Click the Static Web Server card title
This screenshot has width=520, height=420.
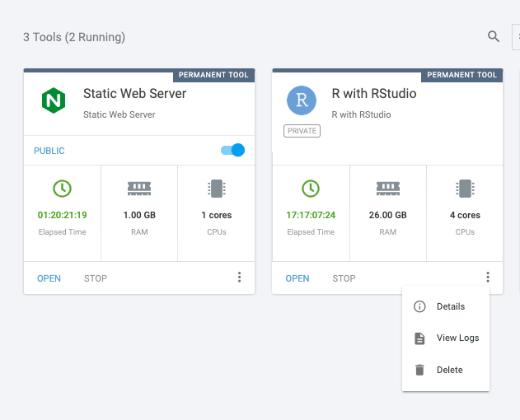point(134,94)
